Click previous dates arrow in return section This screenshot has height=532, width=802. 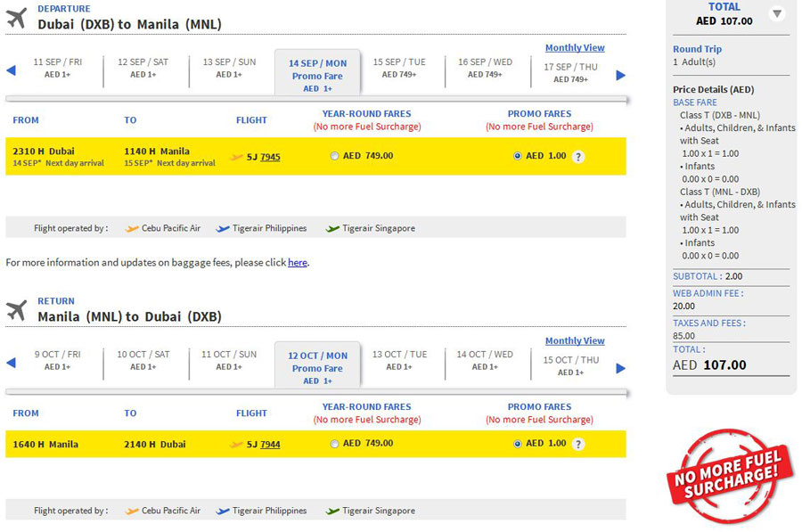(12, 363)
